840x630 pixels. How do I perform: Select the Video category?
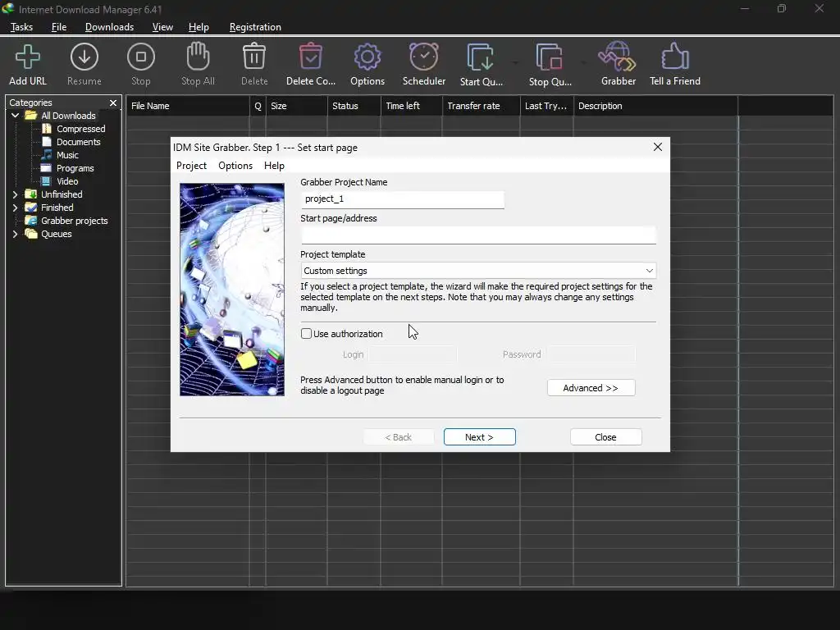[x=67, y=181]
